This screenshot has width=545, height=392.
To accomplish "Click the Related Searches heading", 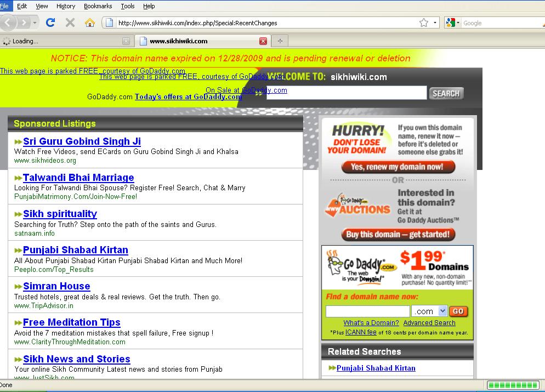I will [x=364, y=351].
